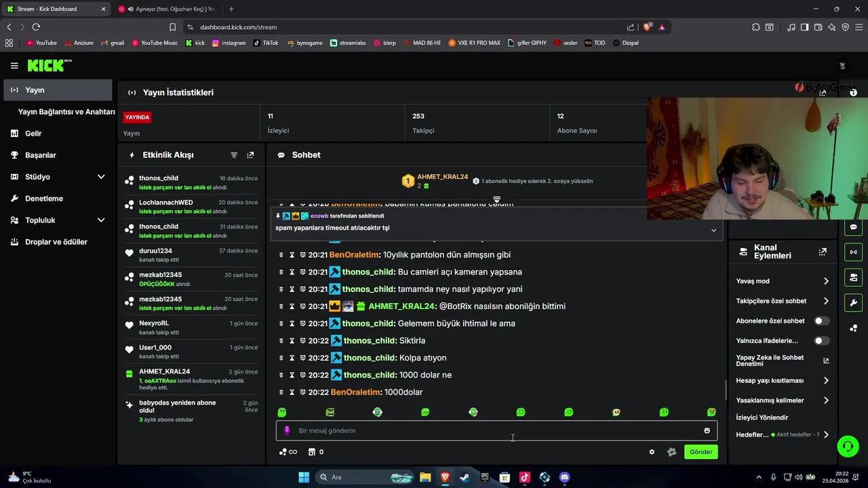Click İzleyici Yönlendir
Image resolution: width=868 pixels, height=488 pixels.
pyautogui.click(x=762, y=418)
